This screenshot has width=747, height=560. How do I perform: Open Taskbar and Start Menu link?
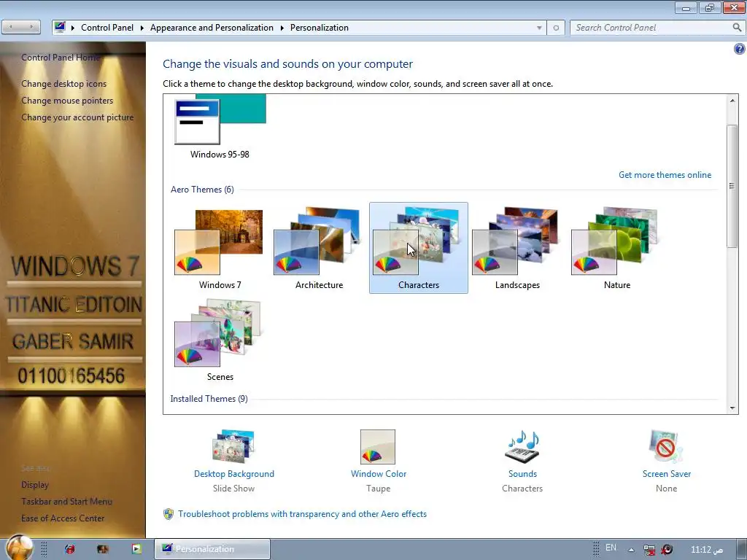coord(66,502)
